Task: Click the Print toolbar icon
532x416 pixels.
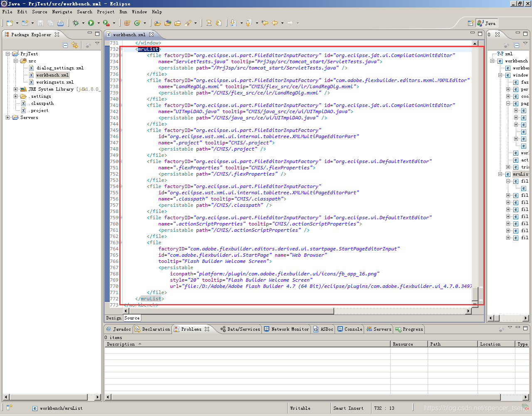Action: (x=60, y=23)
